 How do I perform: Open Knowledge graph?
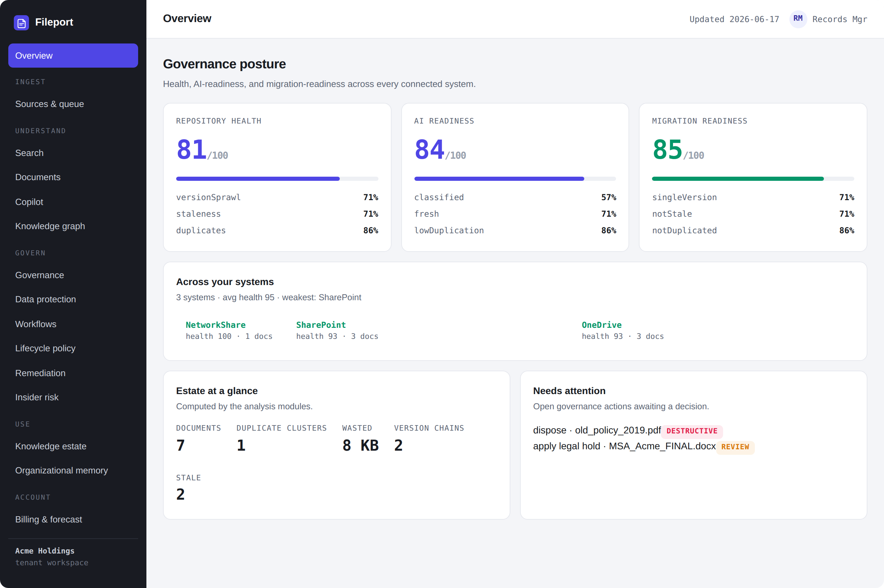[73, 226]
